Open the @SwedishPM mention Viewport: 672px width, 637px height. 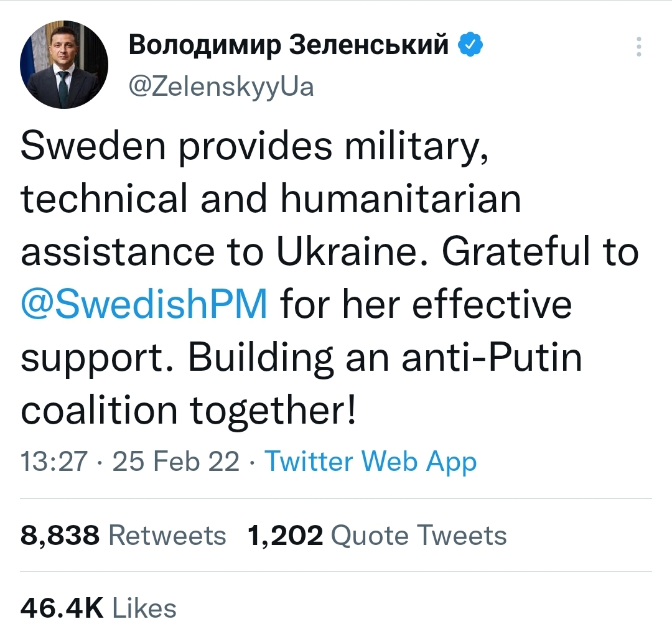(x=144, y=305)
